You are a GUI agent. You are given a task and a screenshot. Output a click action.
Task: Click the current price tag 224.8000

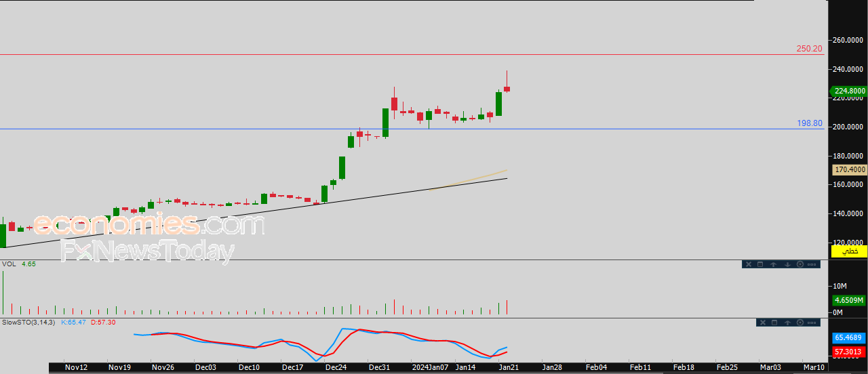[x=848, y=91]
